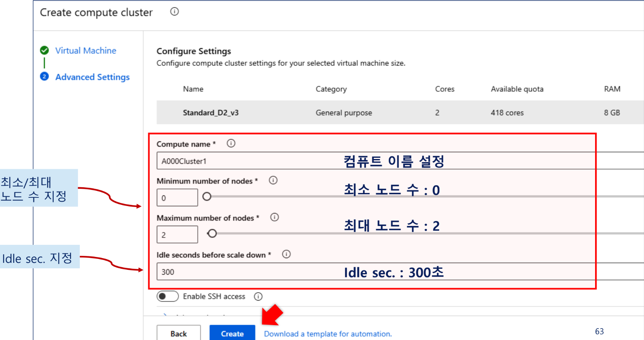
Task: Click info icon next to Maximum number of nodes
Action: tap(275, 217)
